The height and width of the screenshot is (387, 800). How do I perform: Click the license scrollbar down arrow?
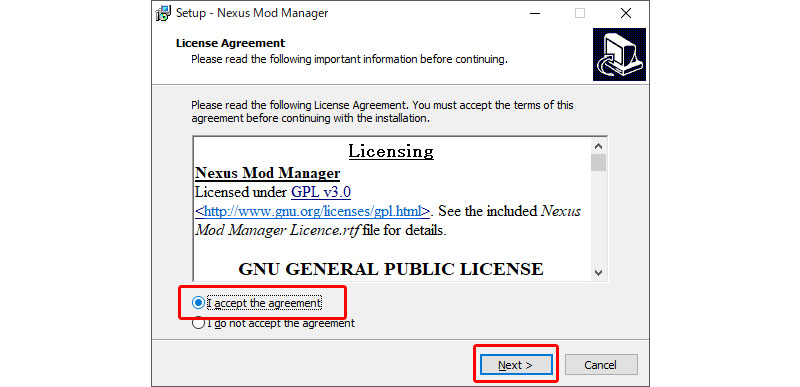(x=598, y=273)
